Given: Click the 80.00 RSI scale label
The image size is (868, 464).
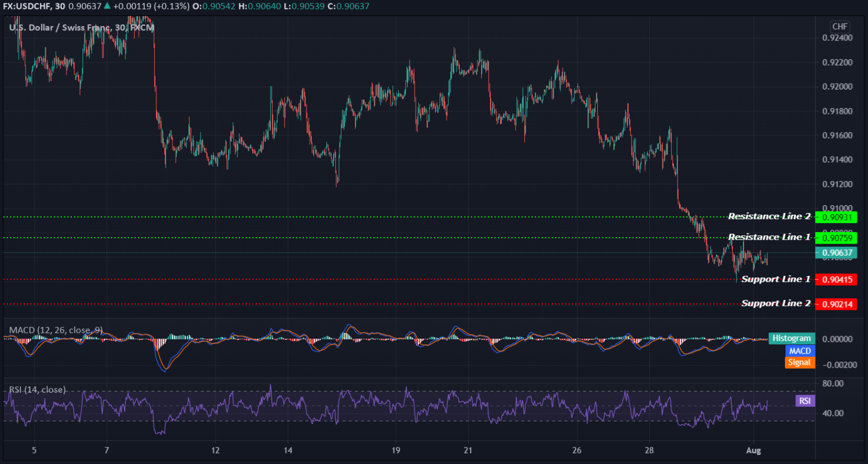Looking at the screenshot, I should (833, 384).
